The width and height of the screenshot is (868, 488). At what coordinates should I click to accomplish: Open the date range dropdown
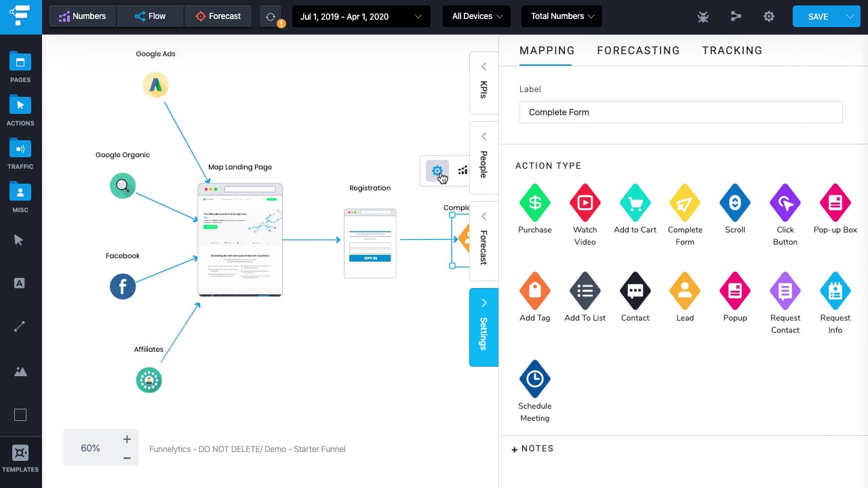click(361, 16)
